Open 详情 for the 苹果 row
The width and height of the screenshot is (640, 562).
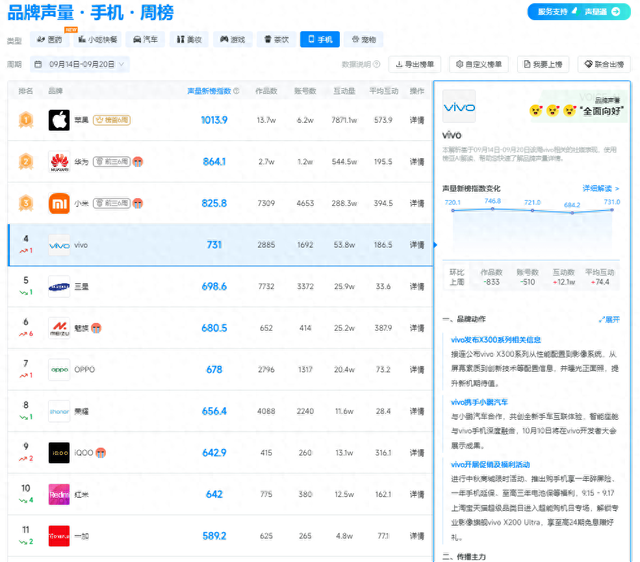tap(417, 120)
